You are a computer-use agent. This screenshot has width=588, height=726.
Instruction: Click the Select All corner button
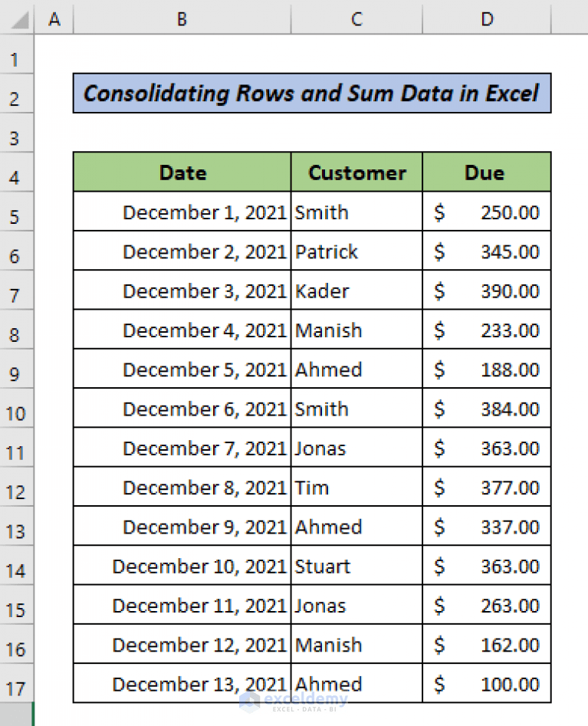coord(17,19)
